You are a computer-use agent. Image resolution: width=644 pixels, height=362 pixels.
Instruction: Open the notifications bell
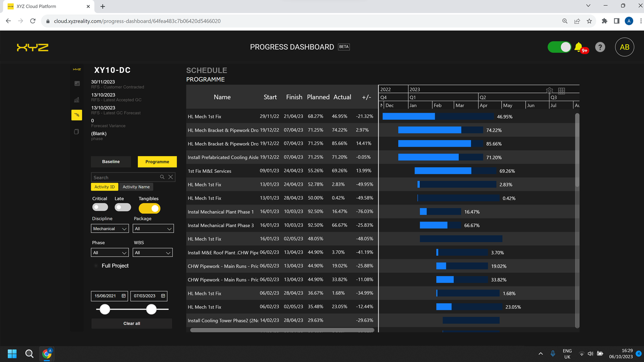pos(578,47)
